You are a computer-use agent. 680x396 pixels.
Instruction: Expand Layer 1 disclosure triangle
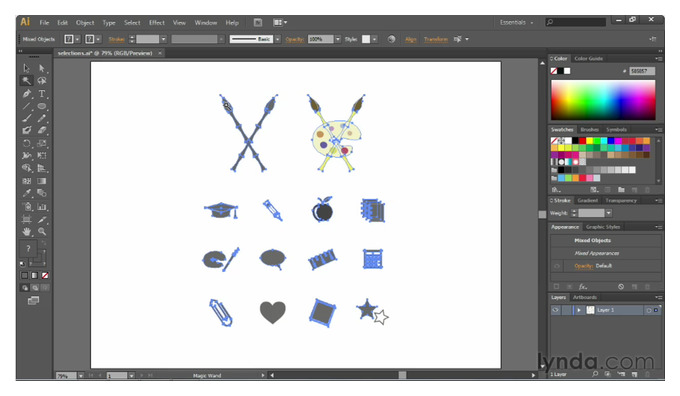tap(579, 310)
